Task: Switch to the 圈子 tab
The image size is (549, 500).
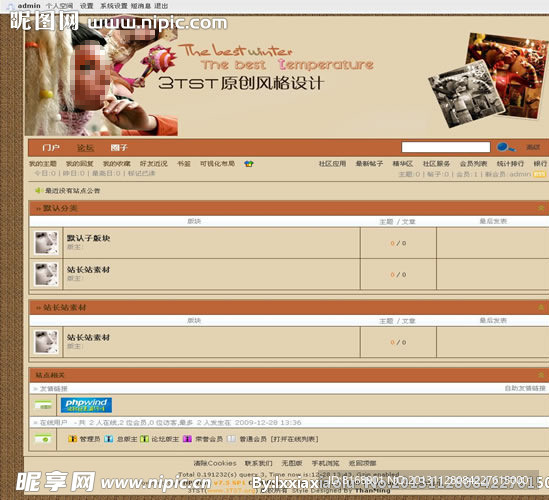Action: [x=119, y=148]
